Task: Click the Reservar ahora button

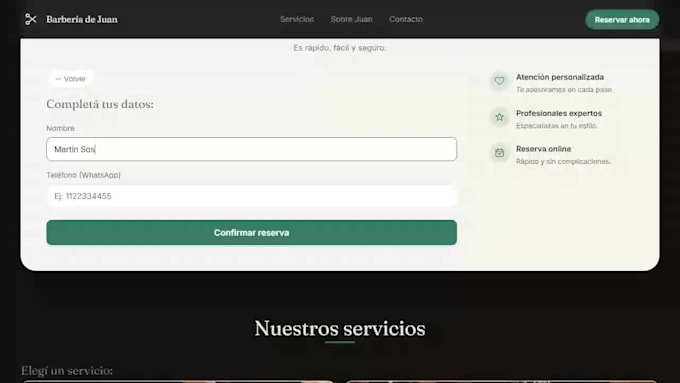Action: [x=622, y=20]
